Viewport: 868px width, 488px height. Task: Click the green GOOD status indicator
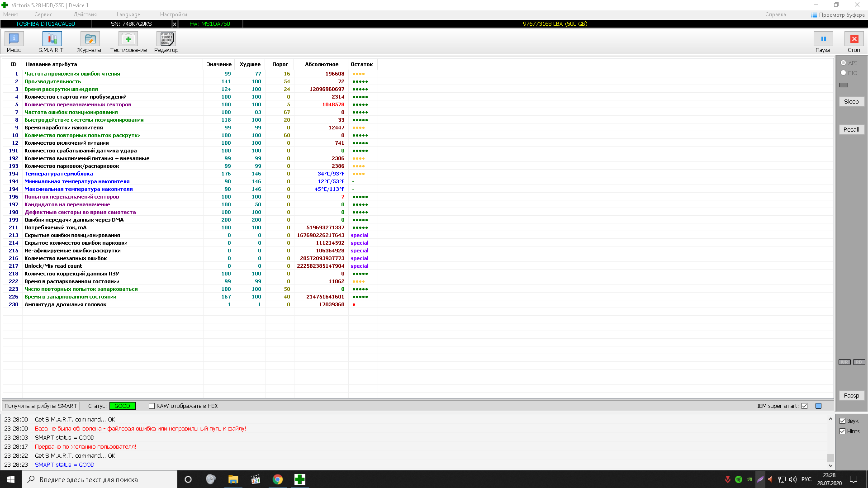122,406
